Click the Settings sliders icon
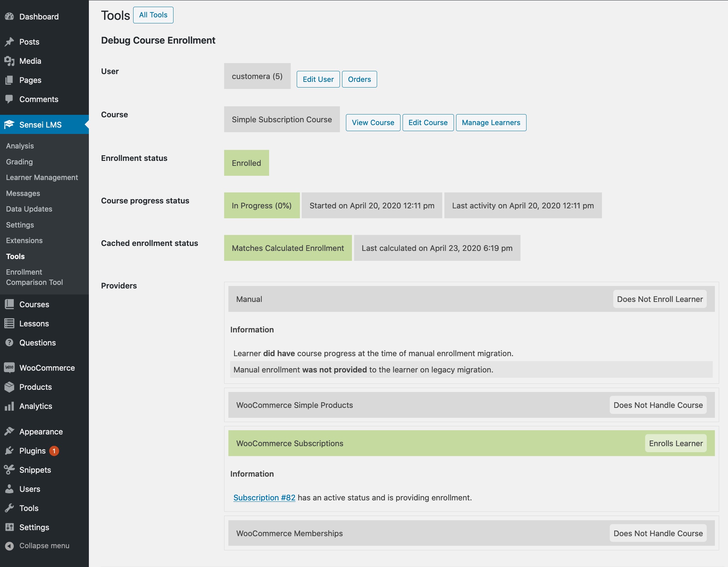The width and height of the screenshot is (728, 567). click(x=9, y=527)
